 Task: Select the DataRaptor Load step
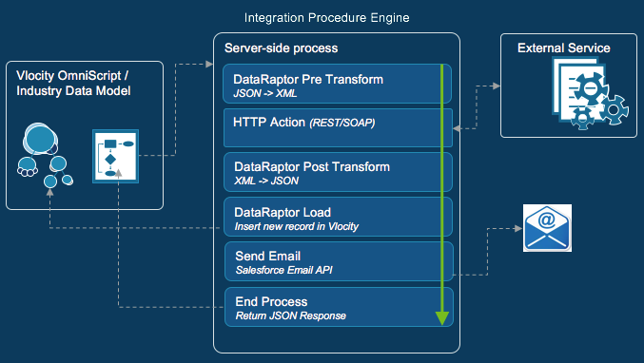338,217
